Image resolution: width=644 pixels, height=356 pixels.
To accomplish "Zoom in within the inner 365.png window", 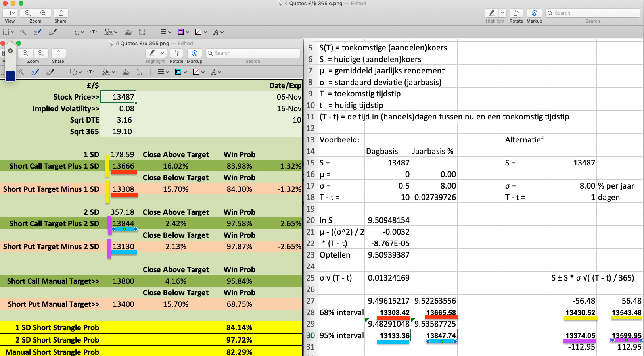I will point(41,53).
